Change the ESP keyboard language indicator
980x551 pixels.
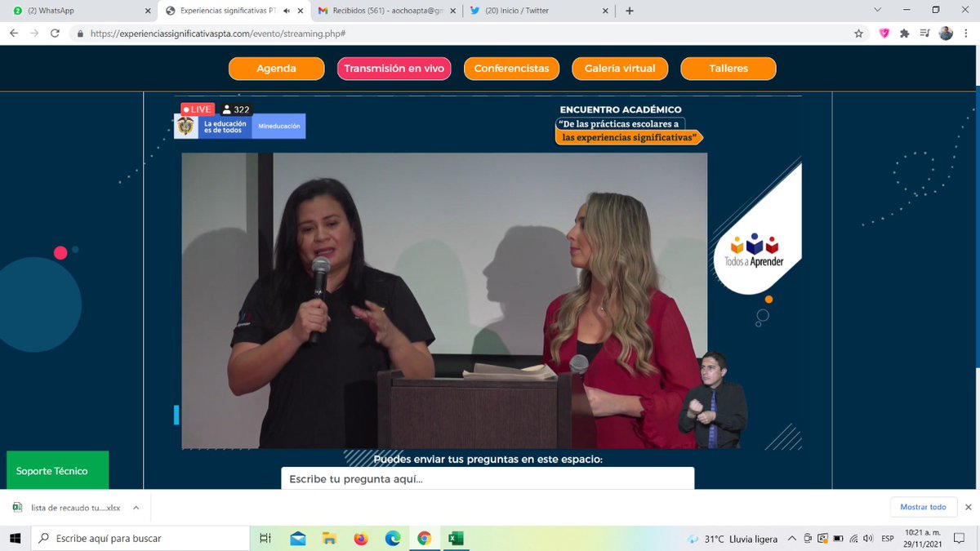click(887, 539)
